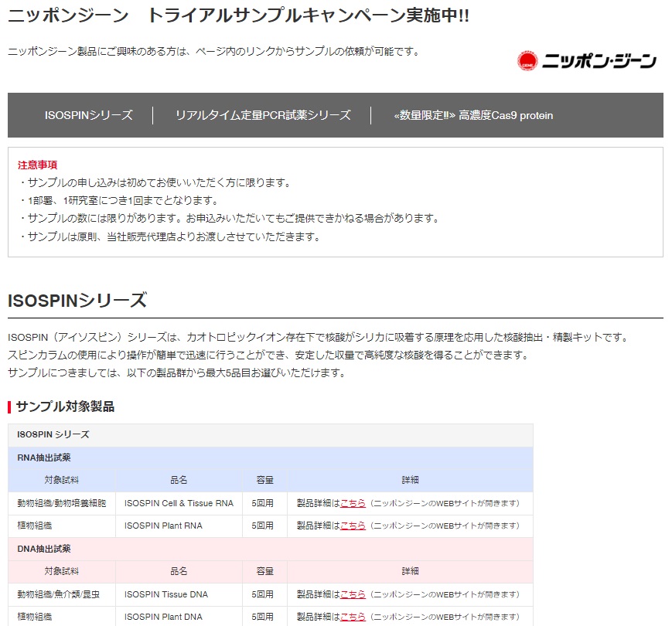
Task: Click the Nippon Gene logo
Action: coord(586,61)
